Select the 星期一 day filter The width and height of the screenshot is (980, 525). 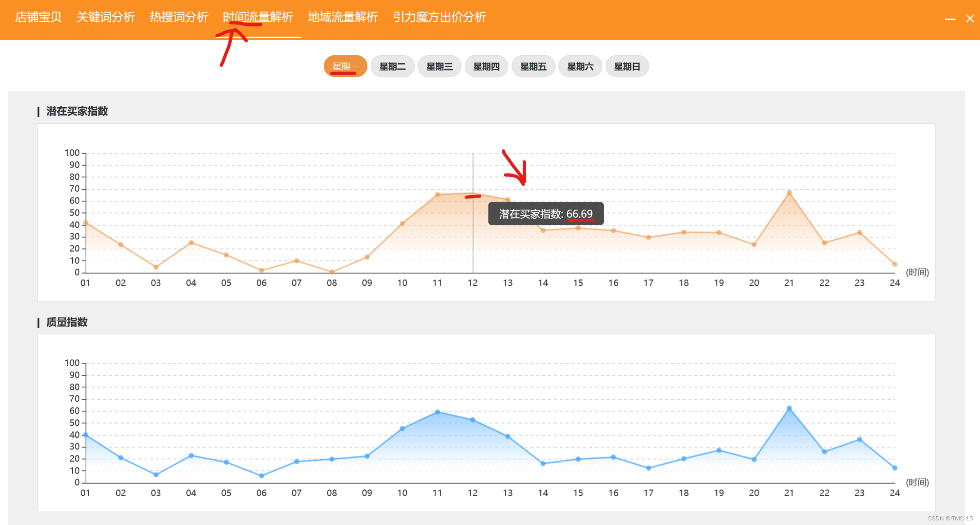point(346,66)
